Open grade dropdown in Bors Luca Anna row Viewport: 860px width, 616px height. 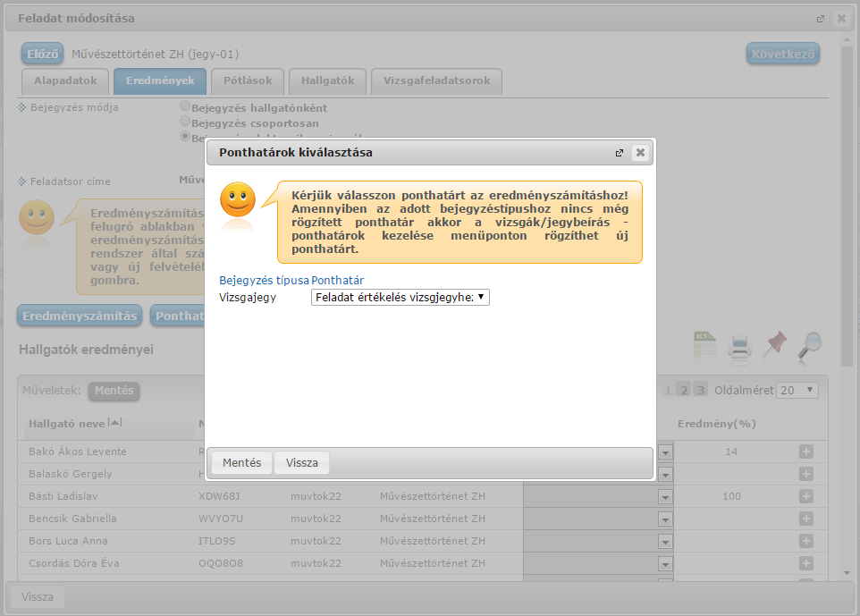(x=665, y=542)
